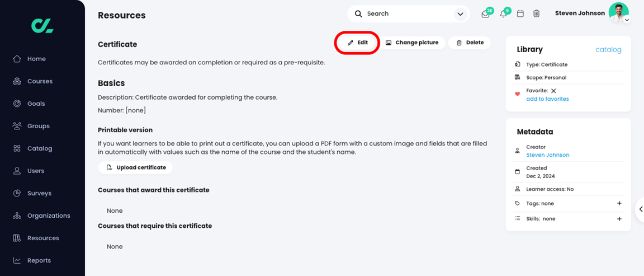
Task: Toggle the Favorite X mark
Action: pyautogui.click(x=553, y=91)
